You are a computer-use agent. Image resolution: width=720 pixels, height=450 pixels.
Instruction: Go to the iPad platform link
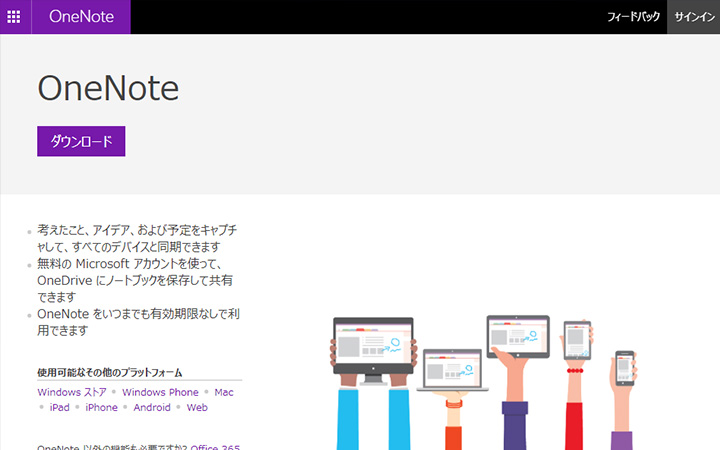[59, 407]
